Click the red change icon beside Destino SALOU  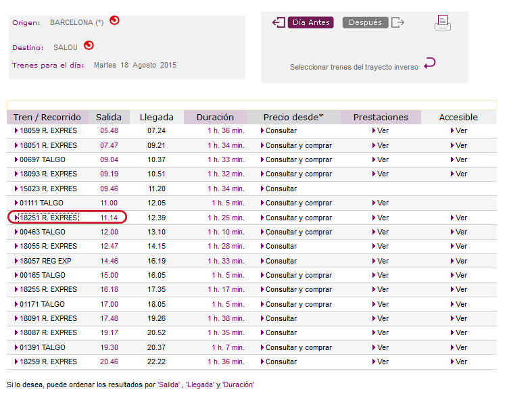89,45
